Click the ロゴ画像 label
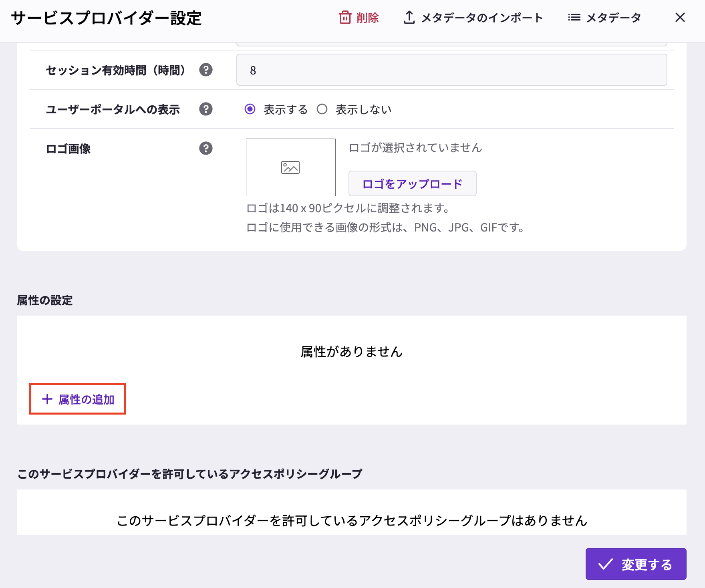Viewport: 705px width, 588px height. (68, 149)
